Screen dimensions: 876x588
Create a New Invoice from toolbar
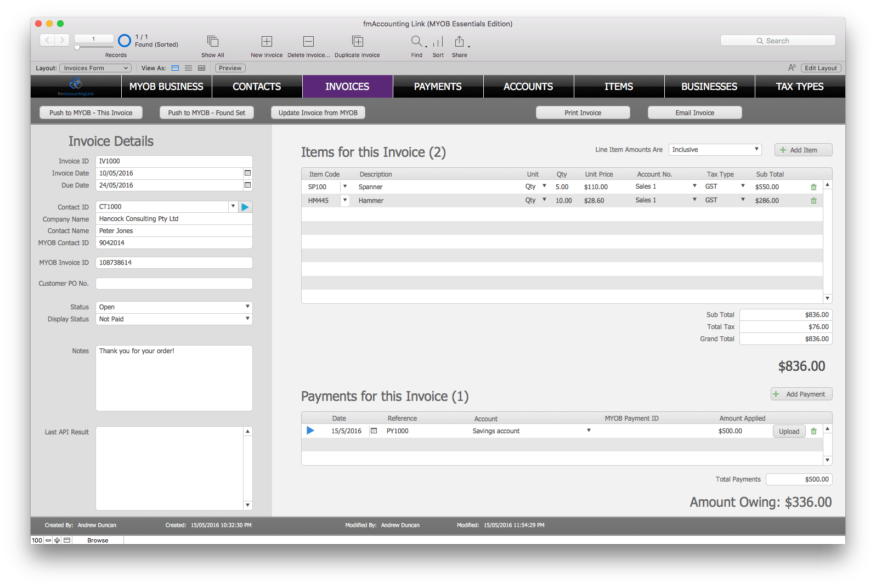tap(267, 42)
